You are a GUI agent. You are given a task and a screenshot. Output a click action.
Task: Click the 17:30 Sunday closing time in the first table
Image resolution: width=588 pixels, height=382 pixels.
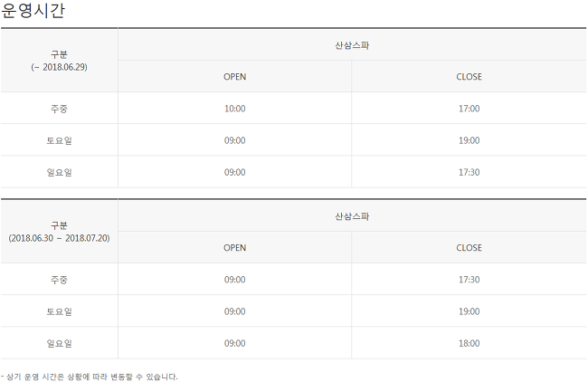tap(469, 172)
